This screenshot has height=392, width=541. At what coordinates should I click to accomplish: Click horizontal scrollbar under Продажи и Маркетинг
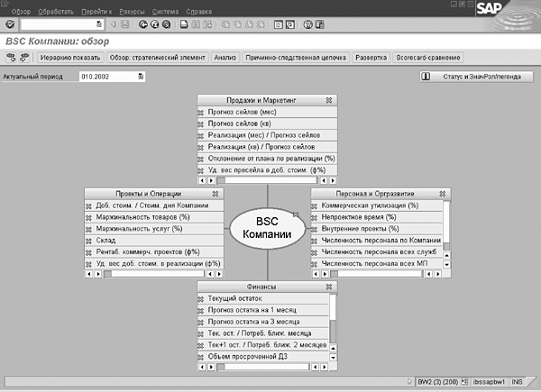click(268, 180)
